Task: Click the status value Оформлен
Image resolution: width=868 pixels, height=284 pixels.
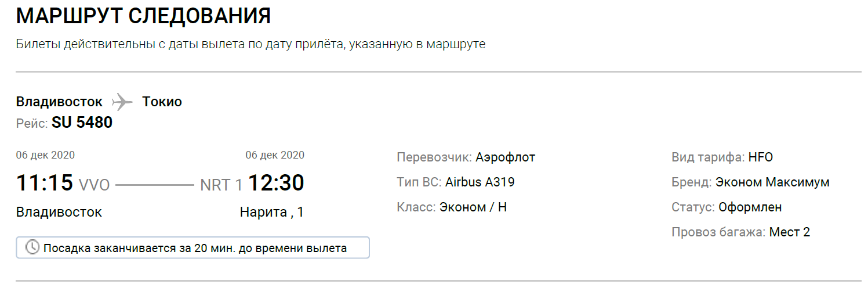Action: point(750,207)
